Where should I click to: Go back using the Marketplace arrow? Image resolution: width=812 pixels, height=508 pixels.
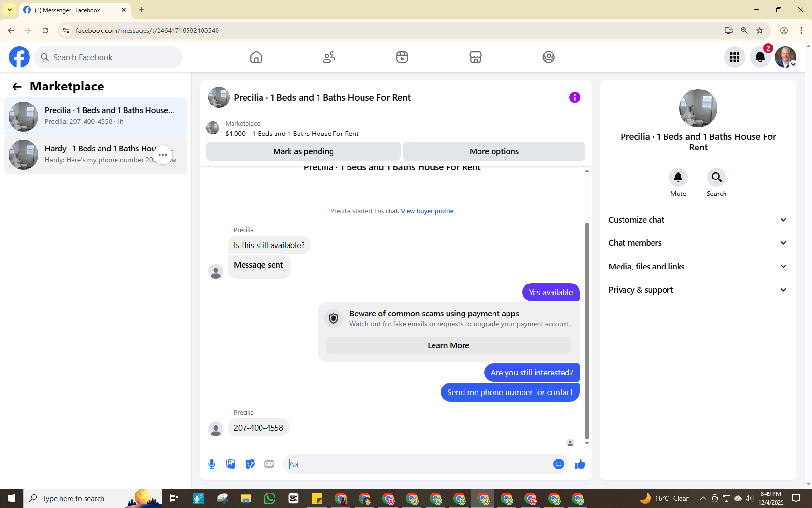click(17, 87)
